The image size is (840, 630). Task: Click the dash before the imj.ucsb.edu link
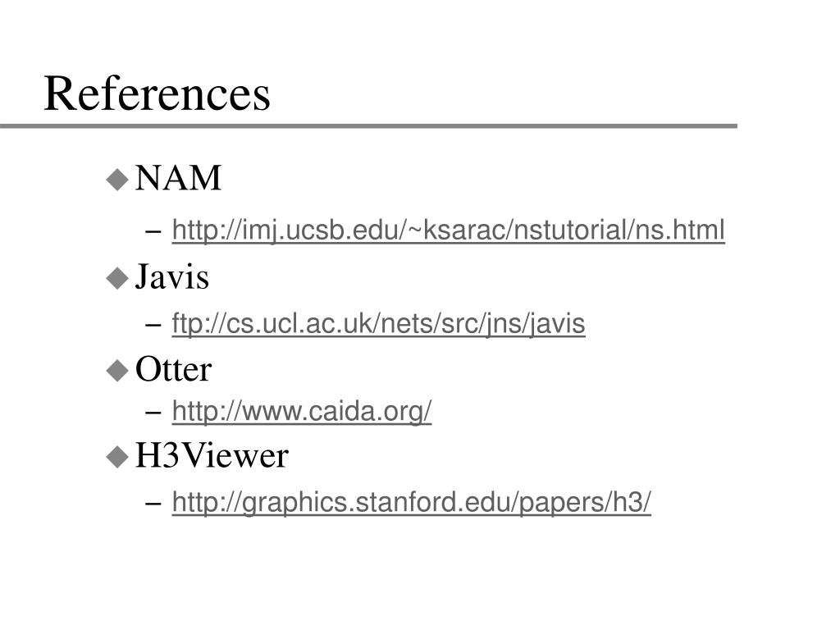[x=153, y=231]
